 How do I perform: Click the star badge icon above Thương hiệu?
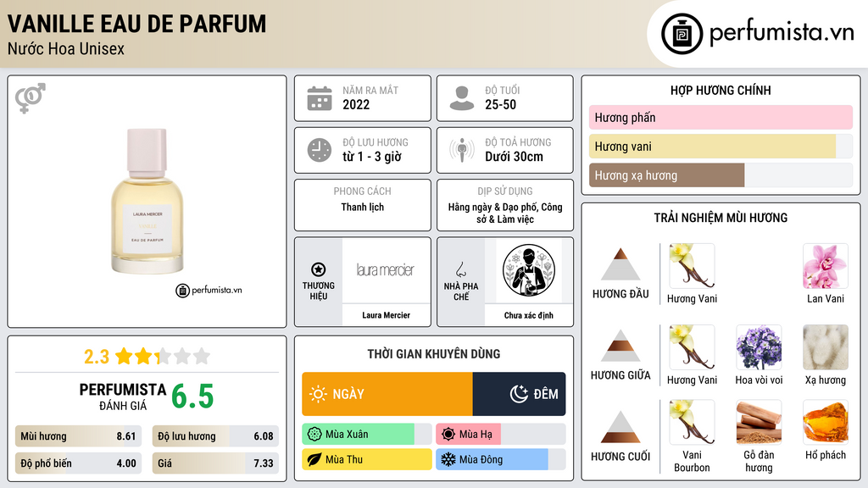pyautogui.click(x=319, y=269)
